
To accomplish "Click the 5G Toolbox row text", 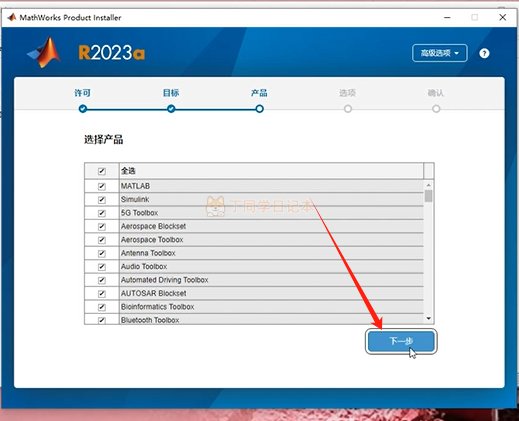I will pos(139,213).
